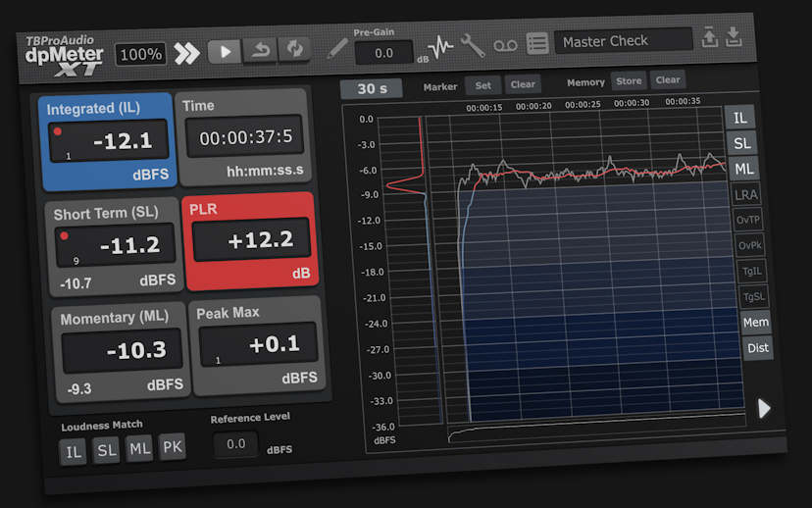Image resolution: width=812 pixels, height=508 pixels.
Task: Toggle the Dist distribution display
Action: pos(758,348)
